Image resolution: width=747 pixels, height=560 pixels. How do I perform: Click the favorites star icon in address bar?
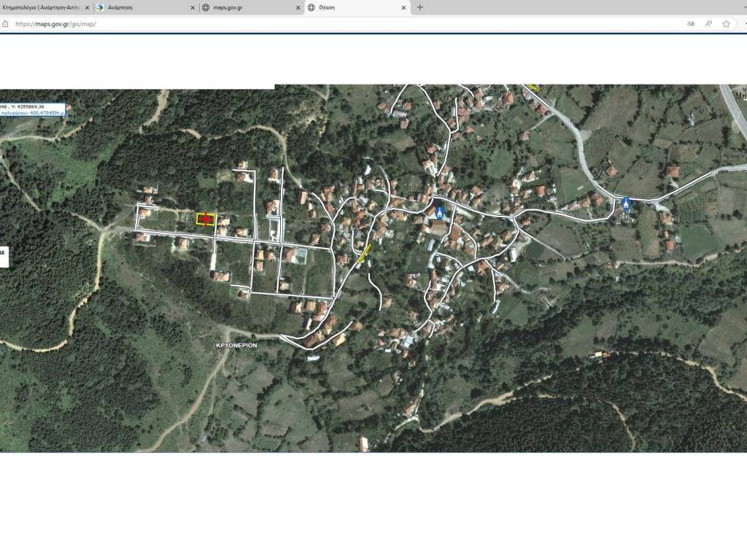pos(726,23)
